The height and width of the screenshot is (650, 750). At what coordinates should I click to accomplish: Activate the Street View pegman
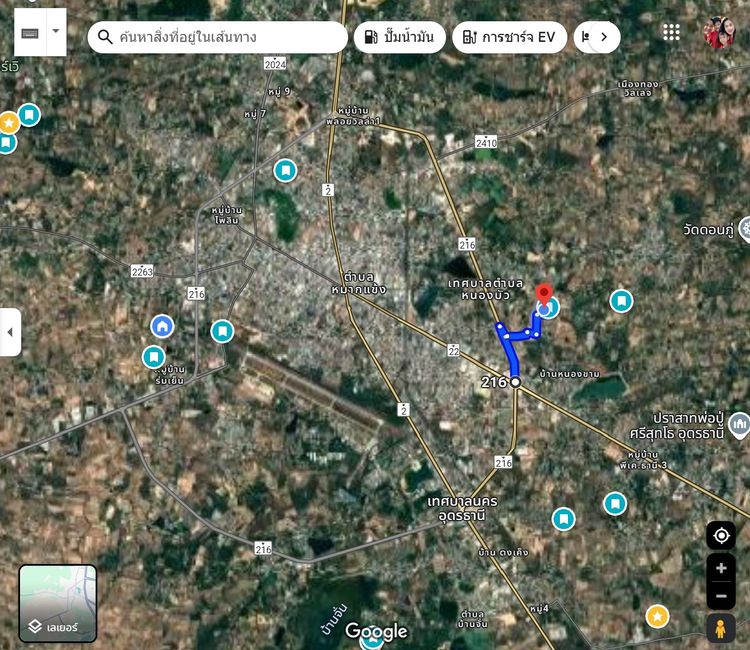click(720, 628)
